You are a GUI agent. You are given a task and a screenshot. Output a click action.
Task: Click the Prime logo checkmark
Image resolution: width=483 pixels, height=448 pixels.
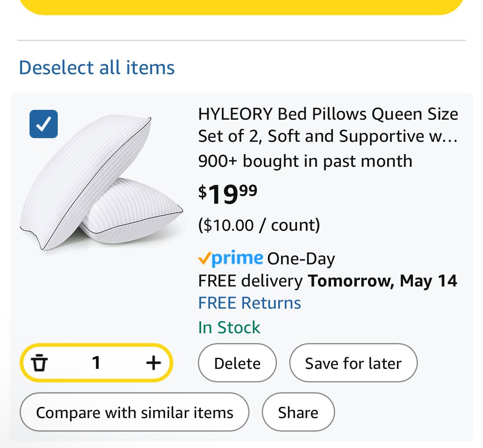[x=204, y=258]
